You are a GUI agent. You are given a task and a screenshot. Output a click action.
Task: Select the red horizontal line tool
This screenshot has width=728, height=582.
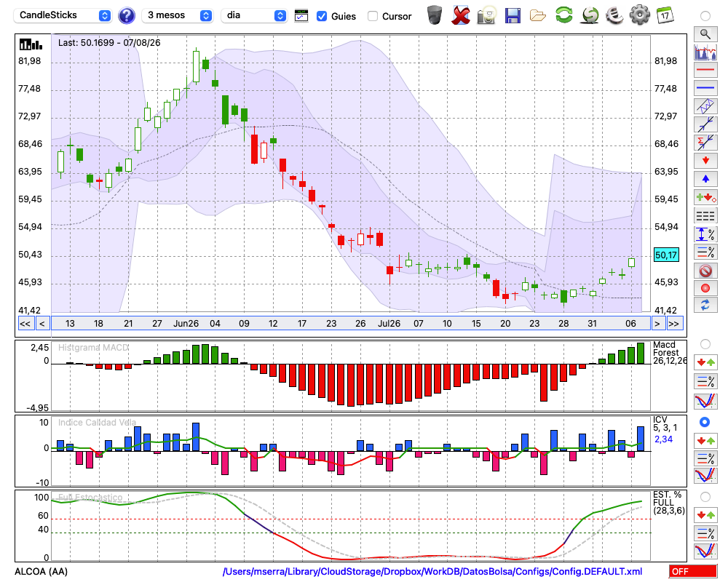[705, 70]
